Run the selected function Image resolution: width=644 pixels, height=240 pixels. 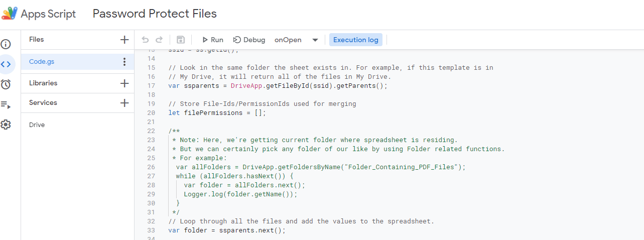point(212,40)
